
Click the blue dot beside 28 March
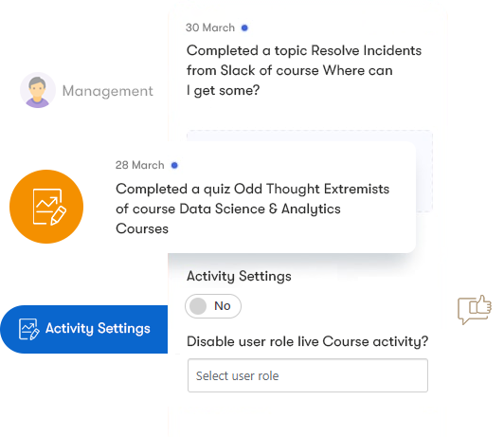click(x=174, y=165)
